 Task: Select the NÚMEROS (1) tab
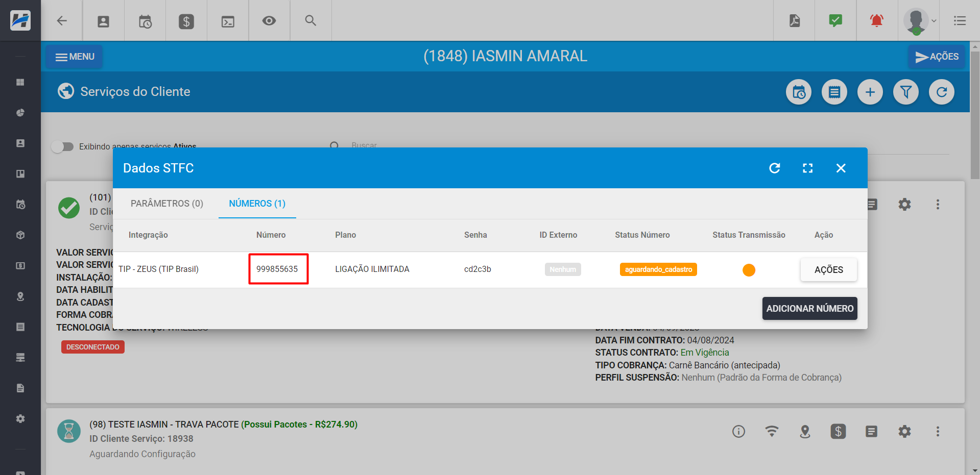(257, 204)
